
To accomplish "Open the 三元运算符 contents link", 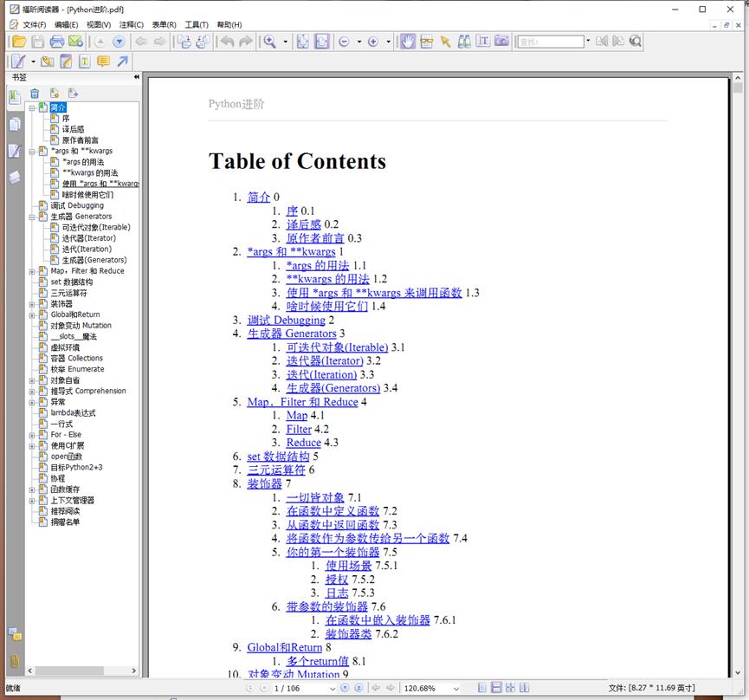I will (276, 470).
